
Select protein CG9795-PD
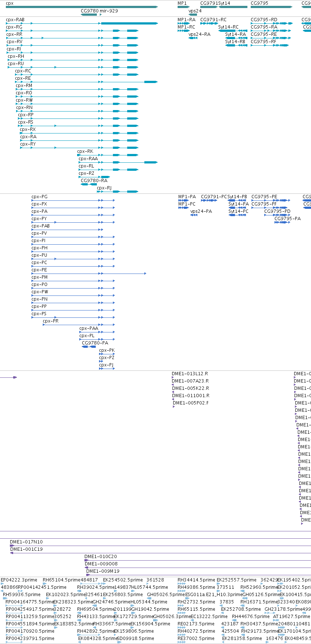tap(277, 211)
